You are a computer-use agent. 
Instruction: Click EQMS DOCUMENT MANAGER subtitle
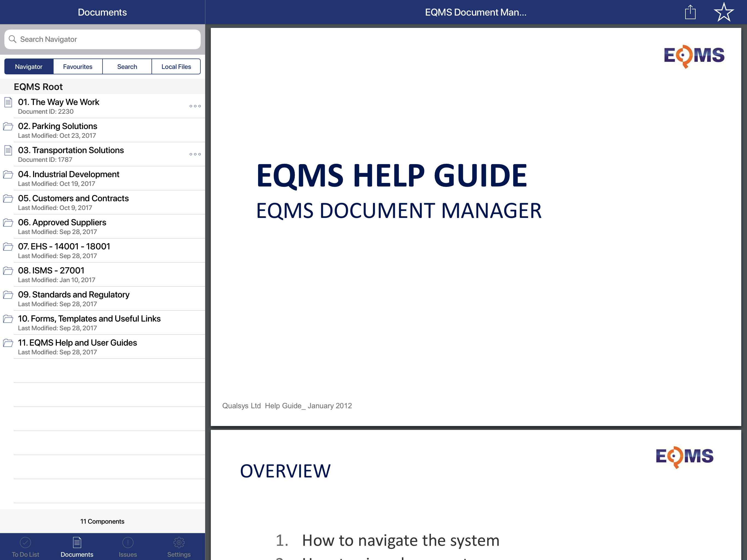coord(399,211)
